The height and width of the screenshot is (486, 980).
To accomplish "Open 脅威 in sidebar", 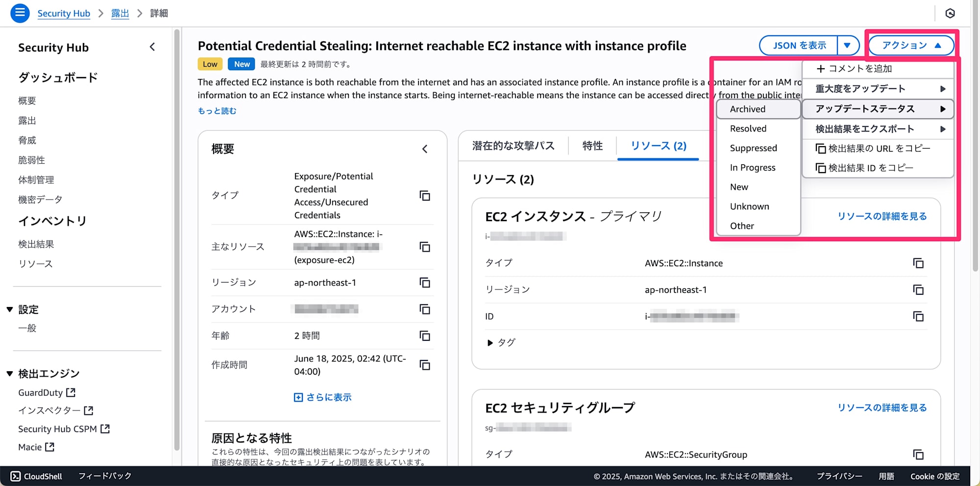I will 27,140.
